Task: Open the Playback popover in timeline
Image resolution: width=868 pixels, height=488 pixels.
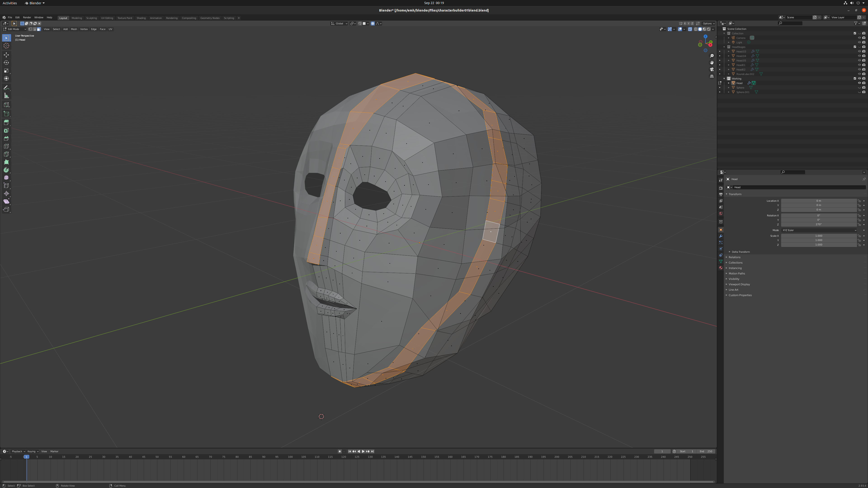Action: (x=18, y=452)
